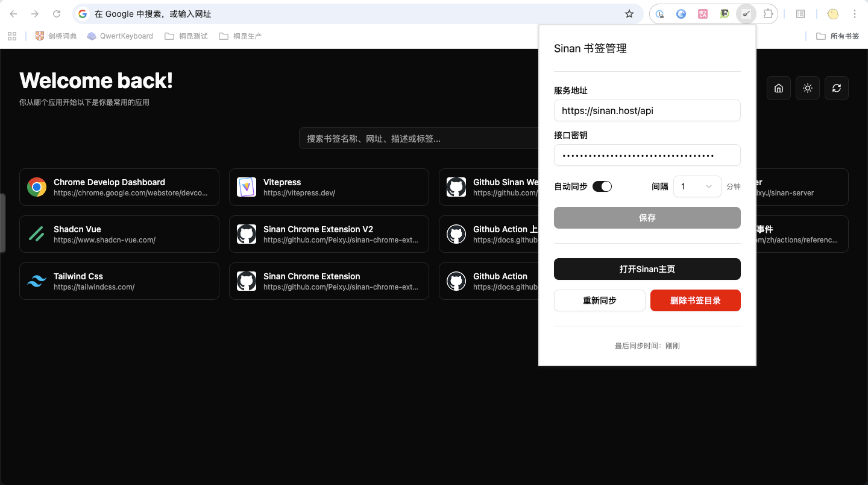The width and height of the screenshot is (868, 485).
Task: Click the 保存 button
Action: coord(647,218)
